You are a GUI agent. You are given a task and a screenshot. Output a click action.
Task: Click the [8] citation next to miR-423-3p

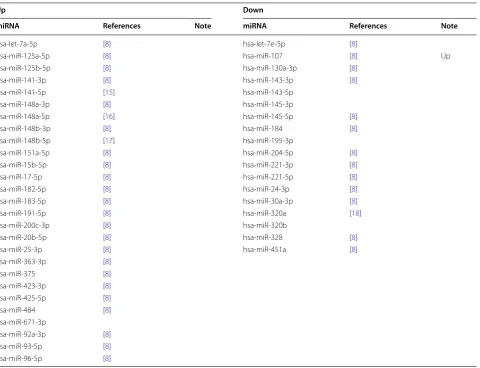click(x=107, y=286)
